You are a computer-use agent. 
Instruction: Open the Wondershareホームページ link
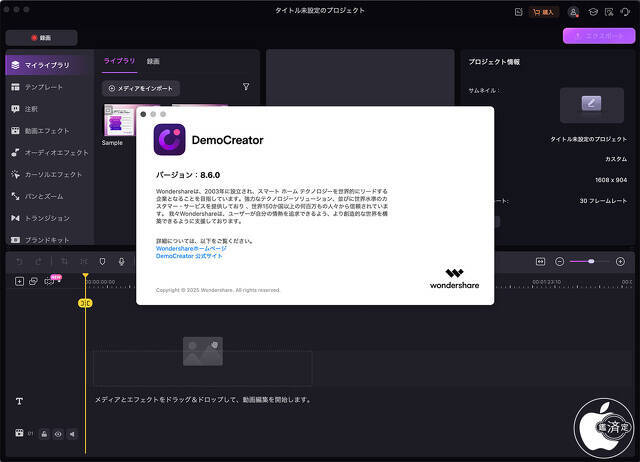click(191, 249)
